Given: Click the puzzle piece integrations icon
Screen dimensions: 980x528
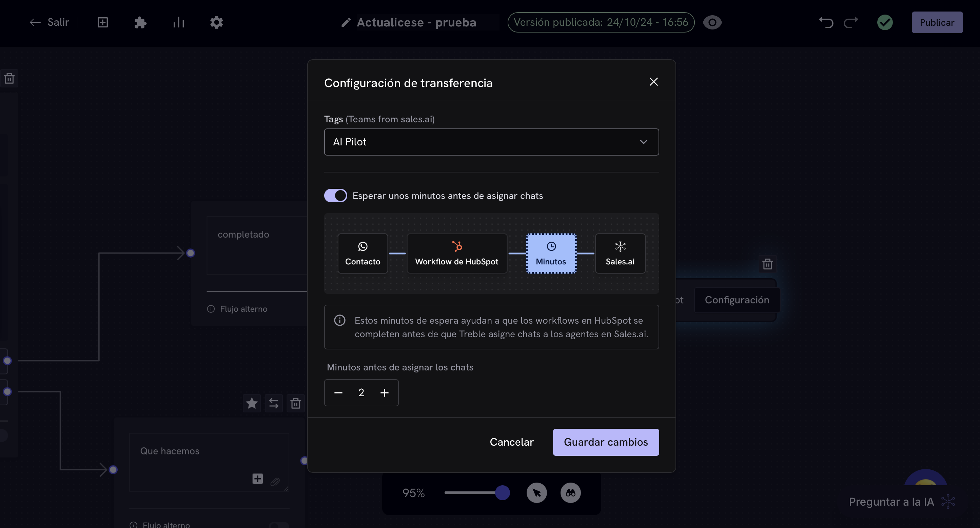Looking at the screenshot, I should 140,22.
